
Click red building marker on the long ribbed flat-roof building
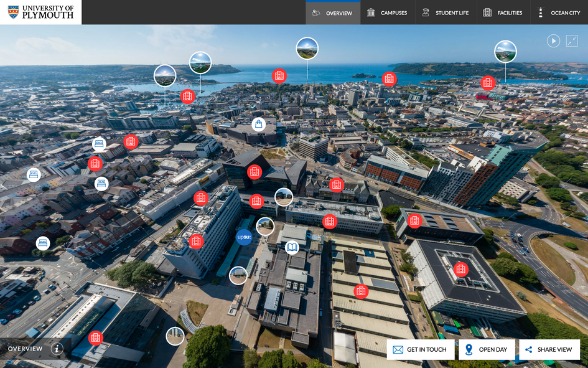(361, 291)
